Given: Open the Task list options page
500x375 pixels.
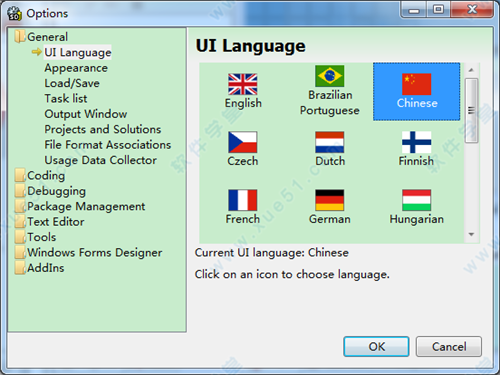Looking at the screenshot, I should point(66,98).
